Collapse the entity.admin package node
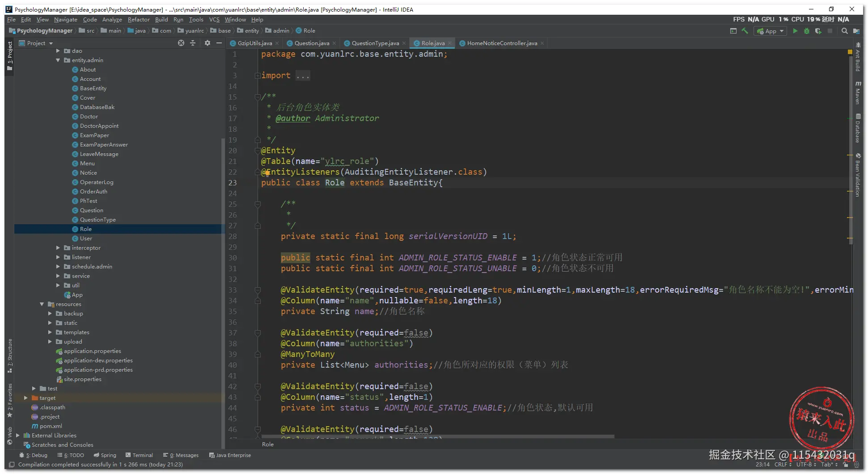 click(x=58, y=60)
